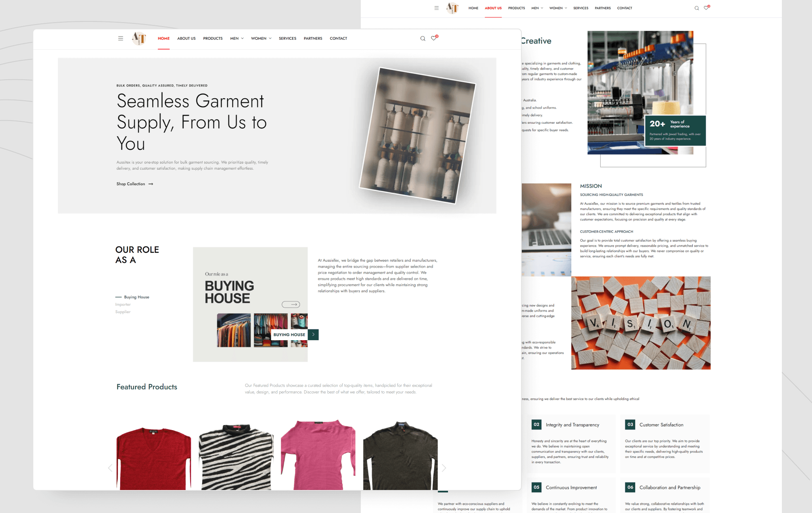This screenshot has height=513, width=812.
Task: Click green arrow beside Buying House label
Action: click(313, 335)
